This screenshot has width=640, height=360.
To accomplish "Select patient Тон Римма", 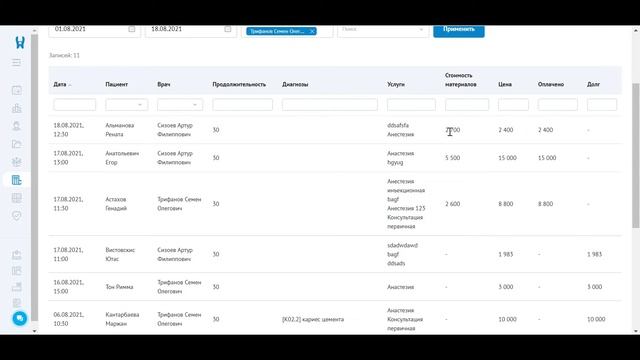I will pos(119,287).
